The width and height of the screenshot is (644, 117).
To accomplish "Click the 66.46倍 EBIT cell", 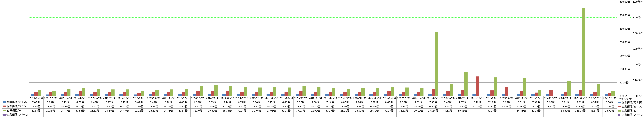I will (521, 111).
